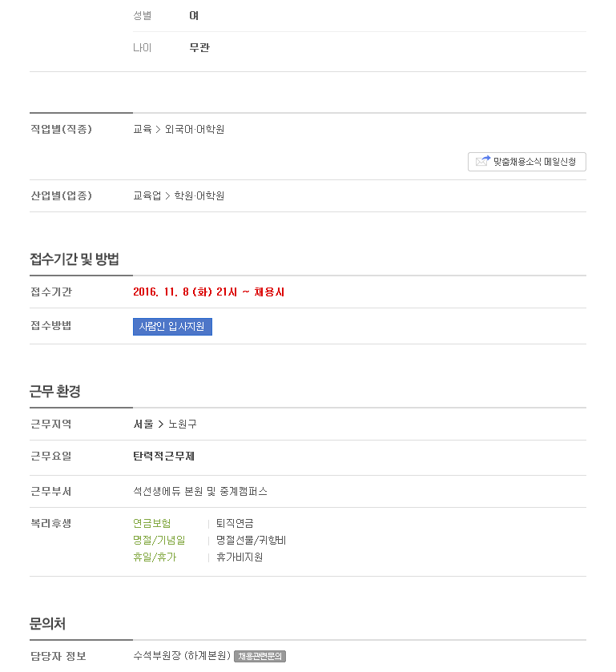
Task: Click the 명절선물/귀향비 benefit item
Action: point(252,540)
